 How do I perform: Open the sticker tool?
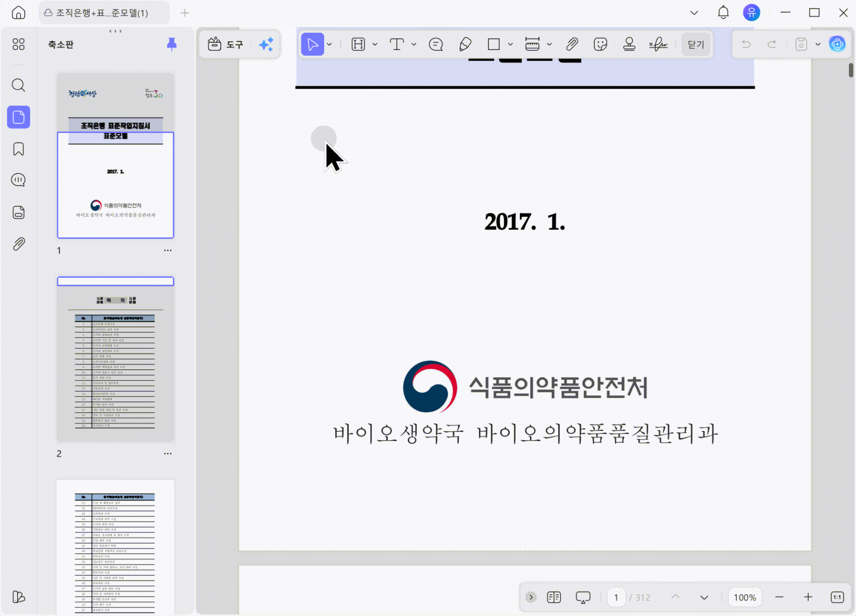[600, 44]
